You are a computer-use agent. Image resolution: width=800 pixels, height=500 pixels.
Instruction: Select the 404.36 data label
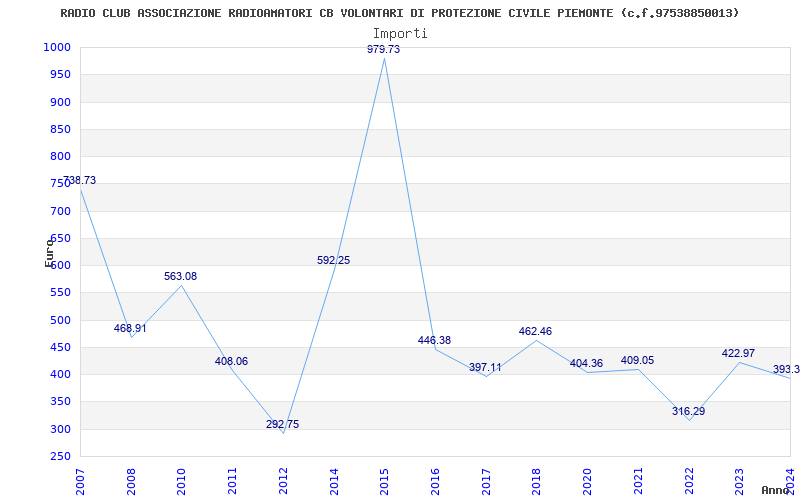pos(586,364)
